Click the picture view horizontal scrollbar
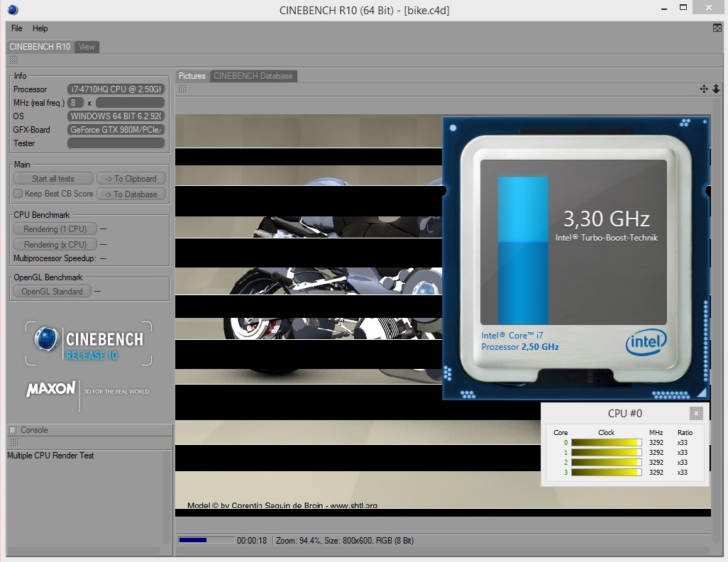 pyautogui.click(x=443, y=551)
